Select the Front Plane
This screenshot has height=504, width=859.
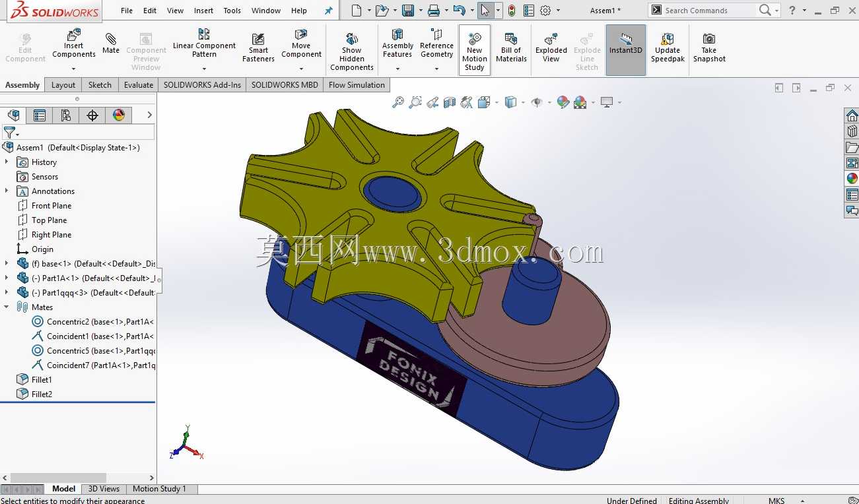[x=52, y=205]
